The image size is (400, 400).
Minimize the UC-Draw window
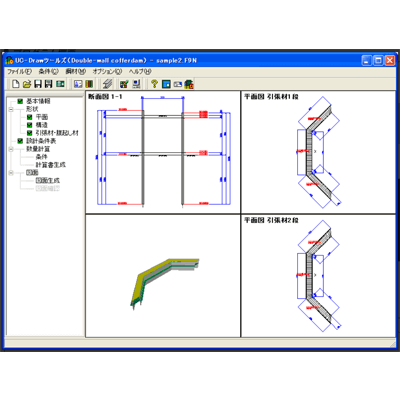(366, 60)
